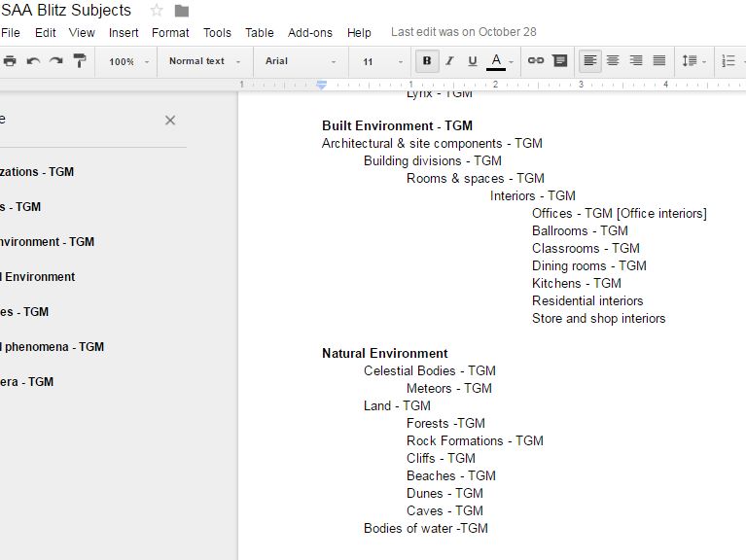The width and height of the screenshot is (746, 560).
Task: Place cursor in 'Natural Environment' heading
Action: coord(385,353)
